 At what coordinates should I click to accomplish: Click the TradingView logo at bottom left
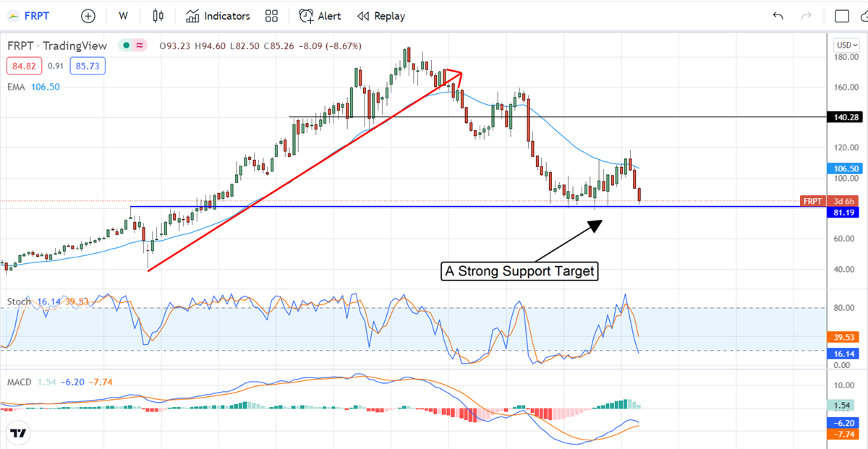[x=19, y=433]
